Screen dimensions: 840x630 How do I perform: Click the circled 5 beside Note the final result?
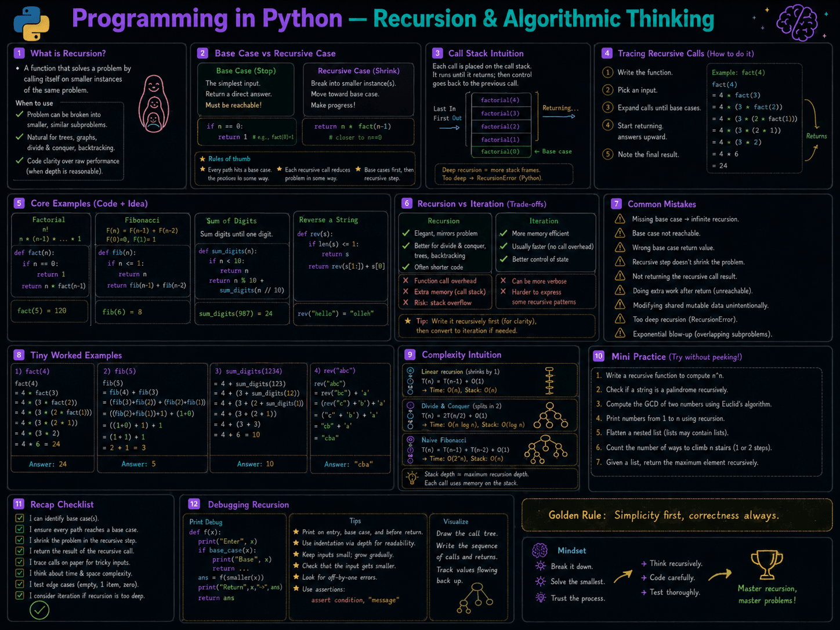(x=607, y=154)
